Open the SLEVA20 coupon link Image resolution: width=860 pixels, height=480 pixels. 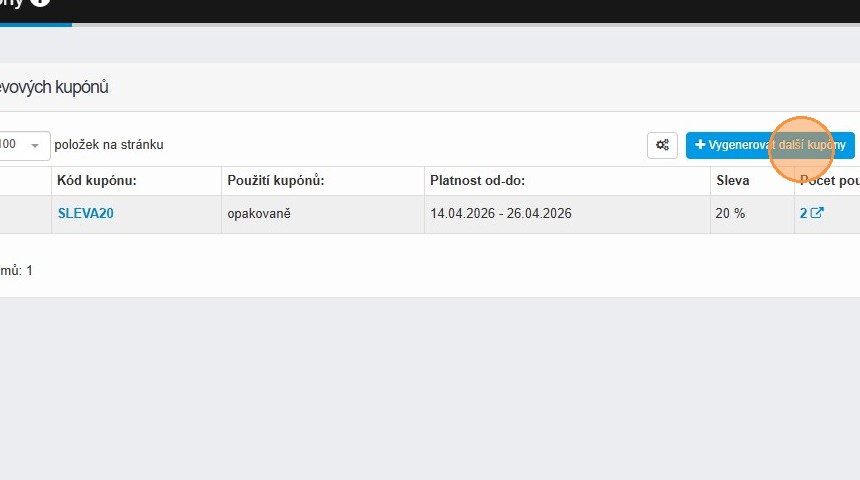tap(85, 213)
